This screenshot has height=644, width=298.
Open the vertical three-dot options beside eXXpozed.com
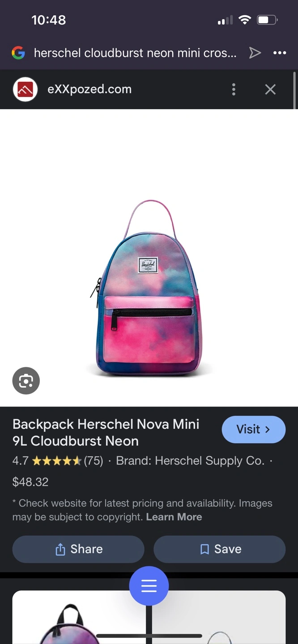click(x=234, y=89)
